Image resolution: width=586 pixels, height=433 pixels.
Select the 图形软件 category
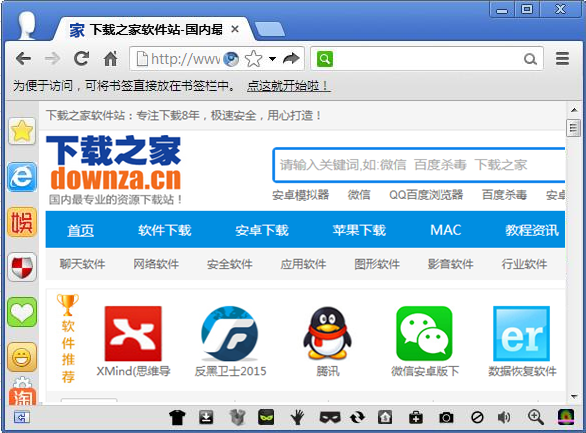click(x=377, y=264)
